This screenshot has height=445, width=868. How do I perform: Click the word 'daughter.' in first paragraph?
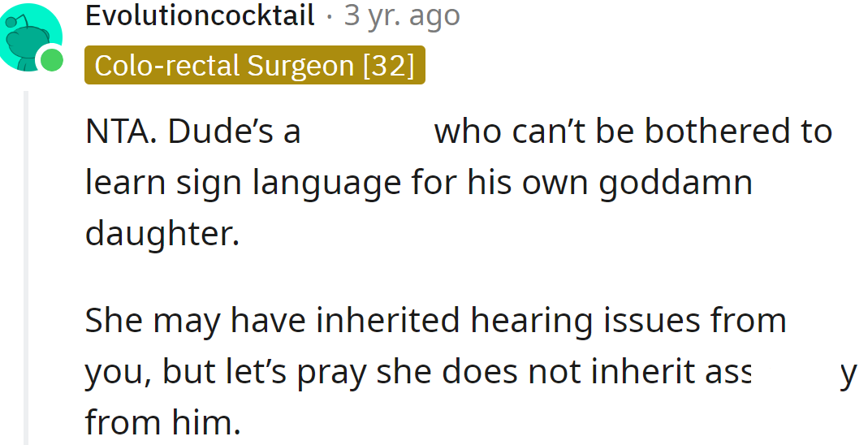tap(162, 234)
